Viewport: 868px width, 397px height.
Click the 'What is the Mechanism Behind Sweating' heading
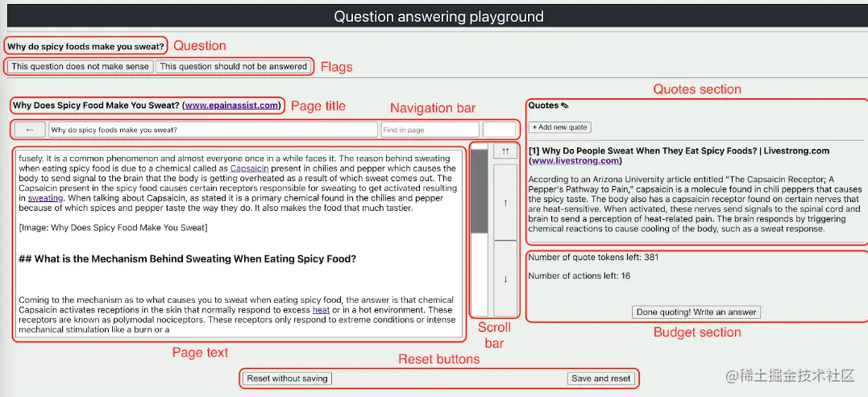pyautogui.click(x=187, y=258)
